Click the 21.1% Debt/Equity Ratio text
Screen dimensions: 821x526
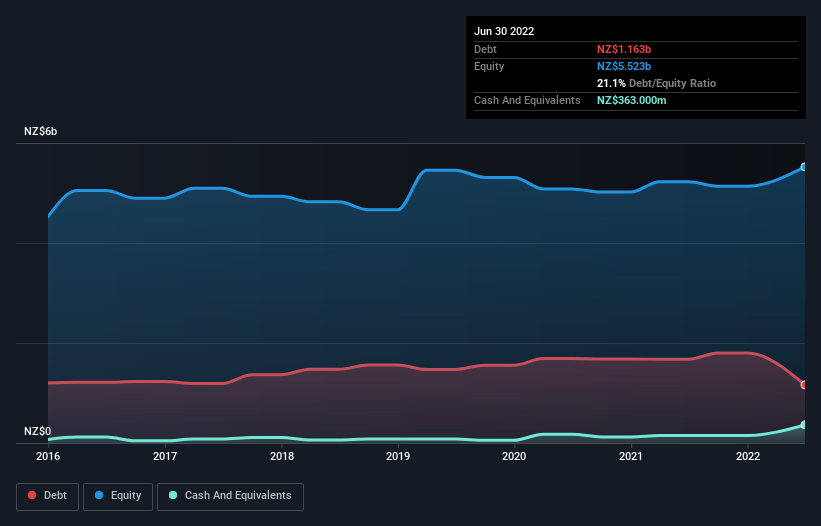pos(656,83)
